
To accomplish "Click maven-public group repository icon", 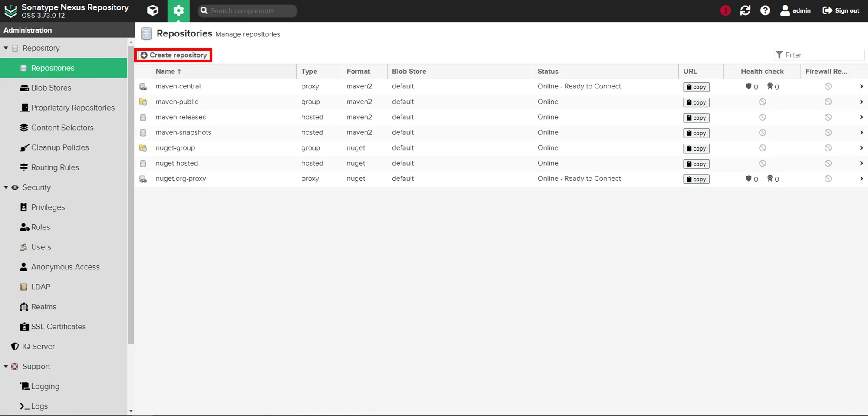I will click(x=143, y=102).
